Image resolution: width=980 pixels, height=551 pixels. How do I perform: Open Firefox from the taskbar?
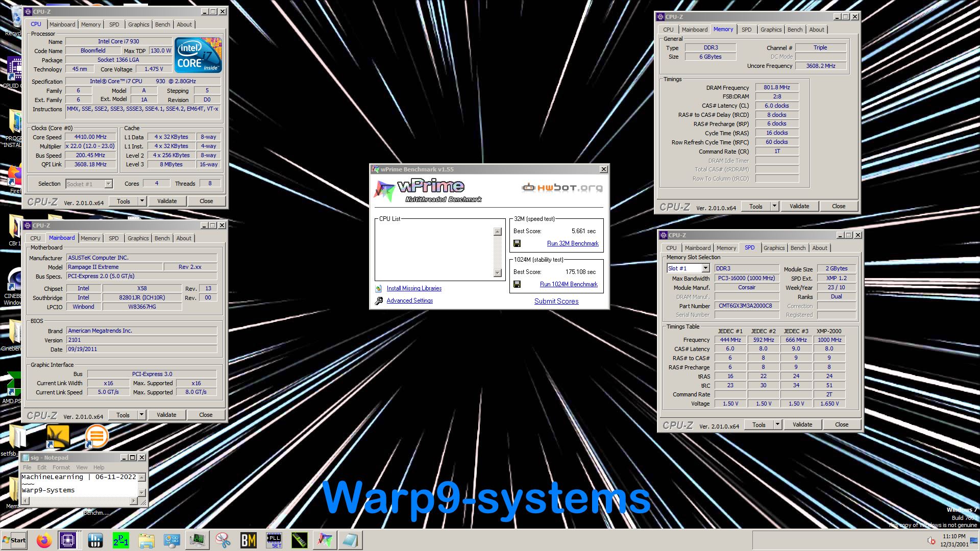tap(44, 540)
